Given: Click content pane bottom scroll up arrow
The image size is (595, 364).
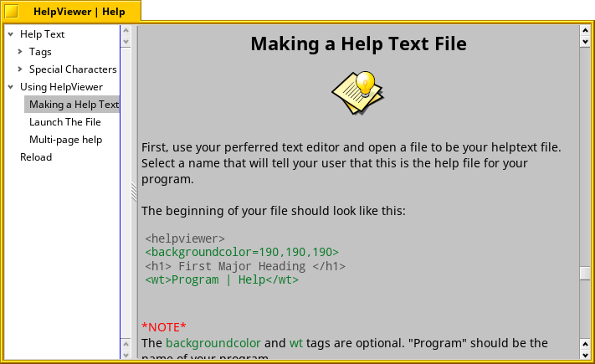Looking at the screenshot, I should 585,344.
